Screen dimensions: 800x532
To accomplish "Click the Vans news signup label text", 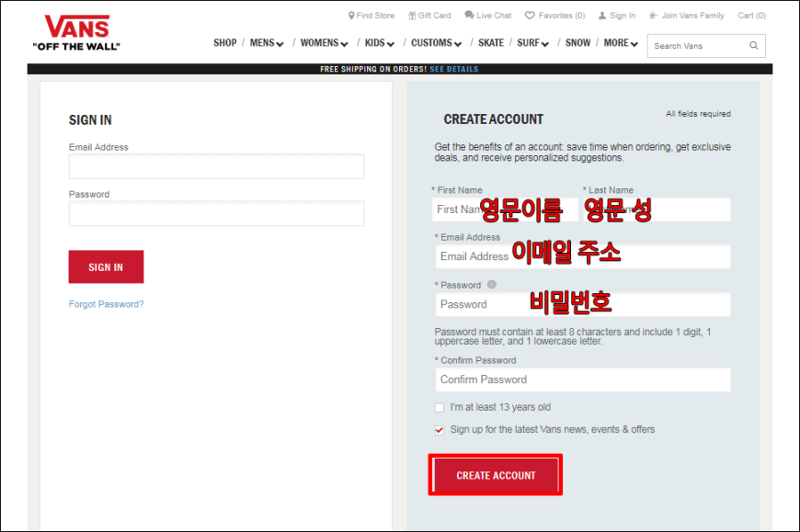I will (552, 430).
